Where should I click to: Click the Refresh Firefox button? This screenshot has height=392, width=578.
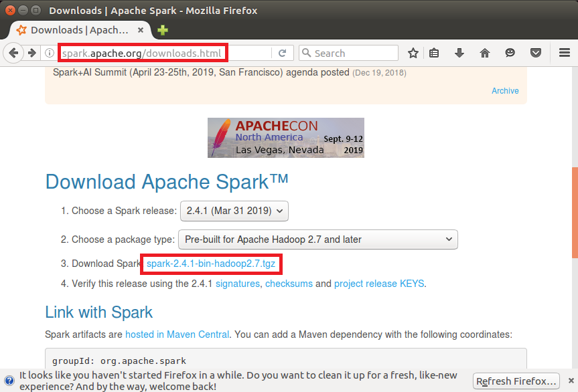516,381
